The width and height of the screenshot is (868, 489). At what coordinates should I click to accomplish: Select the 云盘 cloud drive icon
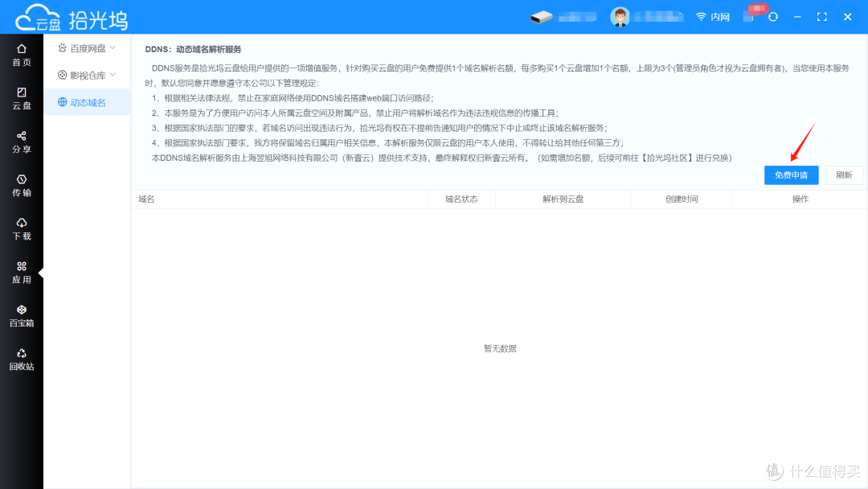(x=22, y=100)
